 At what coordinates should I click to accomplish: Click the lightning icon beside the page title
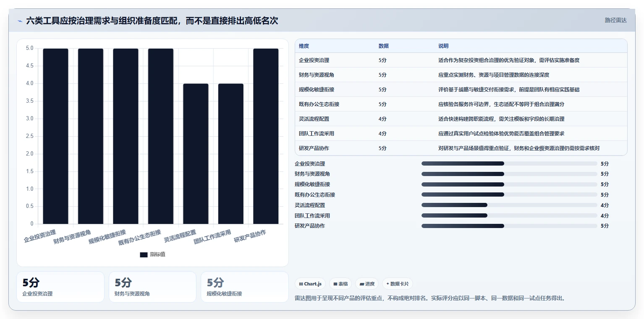pos(20,21)
